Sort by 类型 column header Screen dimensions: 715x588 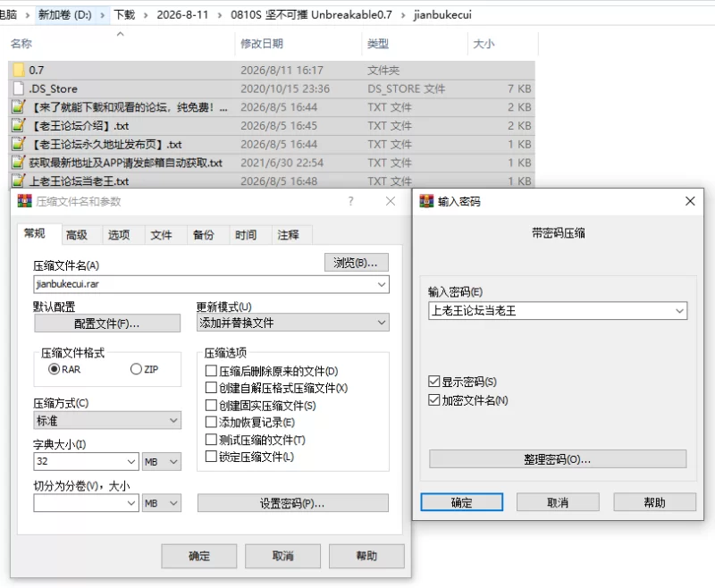(x=378, y=44)
